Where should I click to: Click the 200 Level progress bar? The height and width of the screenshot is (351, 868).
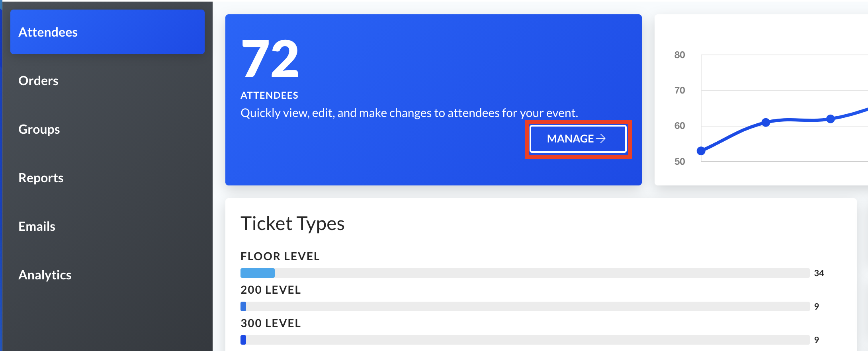pos(525,306)
